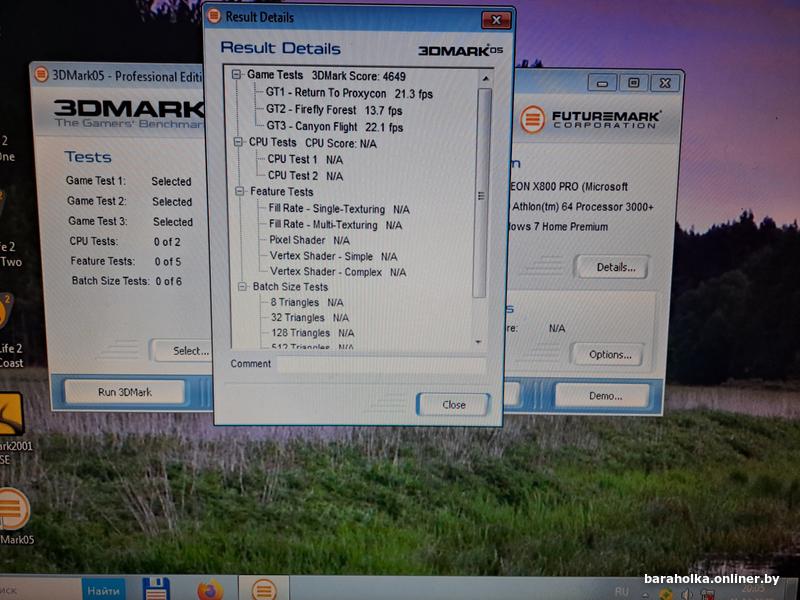
Task: Open test selection with Select... button
Action: point(183,351)
